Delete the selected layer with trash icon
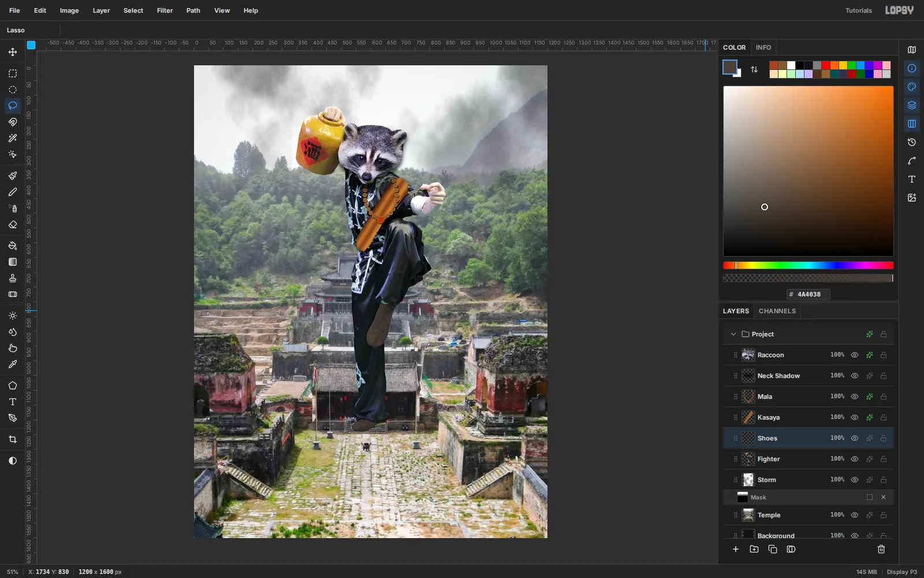 (x=881, y=549)
